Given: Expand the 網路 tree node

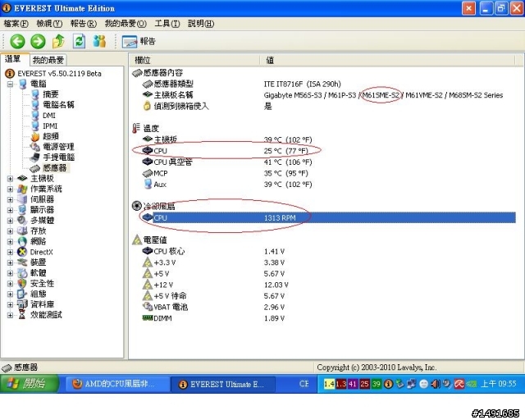Looking at the screenshot, I should 10,241.
